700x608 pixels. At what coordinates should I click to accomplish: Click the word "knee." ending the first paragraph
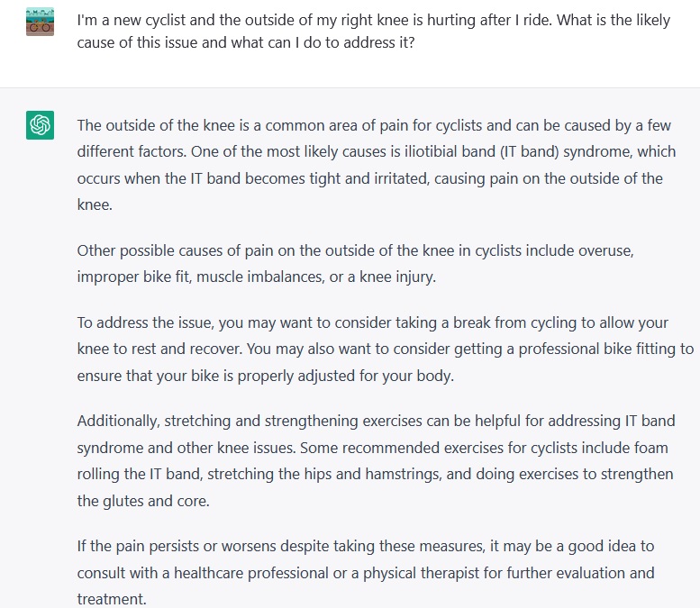click(x=95, y=204)
